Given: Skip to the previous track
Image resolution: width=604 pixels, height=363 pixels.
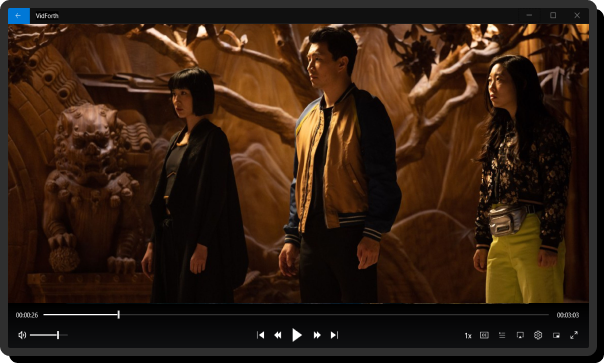Looking at the screenshot, I should (x=261, y=335).
